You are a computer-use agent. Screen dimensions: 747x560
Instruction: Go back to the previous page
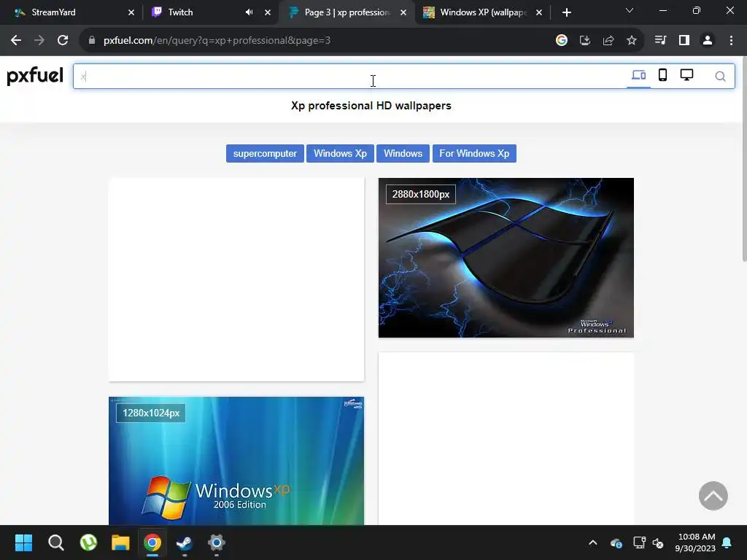[16, 41]
